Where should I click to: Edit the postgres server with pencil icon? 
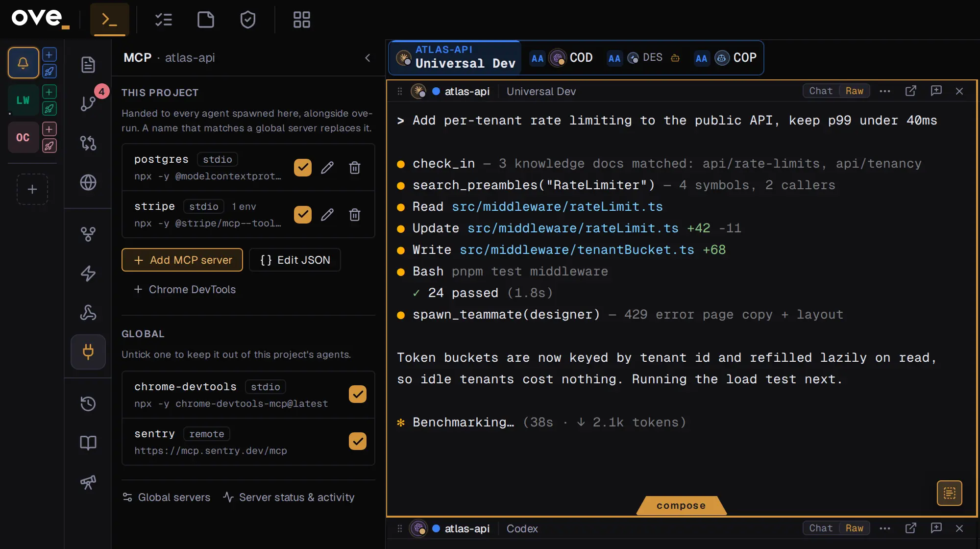(327, 168)
